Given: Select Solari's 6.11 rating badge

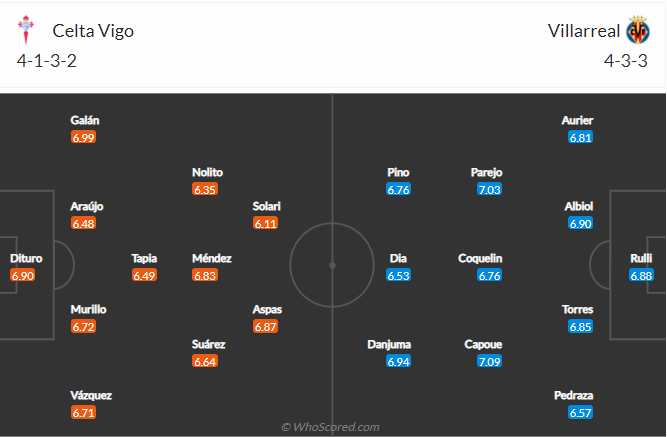Looking at the screenshot, I should tap(265, 223).
